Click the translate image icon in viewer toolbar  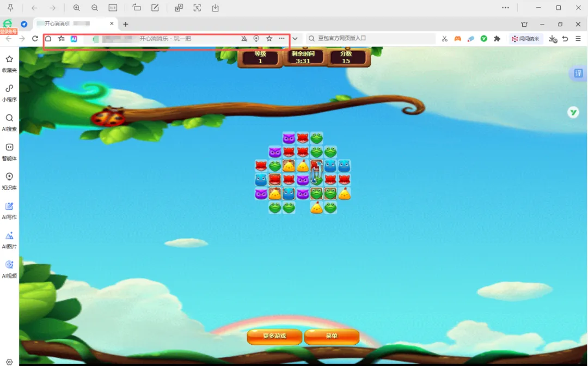point(179,8)
